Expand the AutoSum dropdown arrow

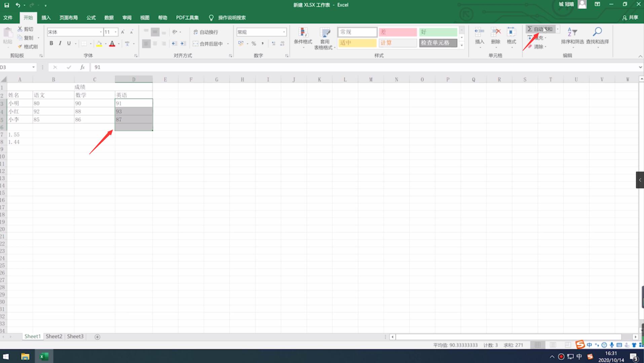[x=558, y=29]
